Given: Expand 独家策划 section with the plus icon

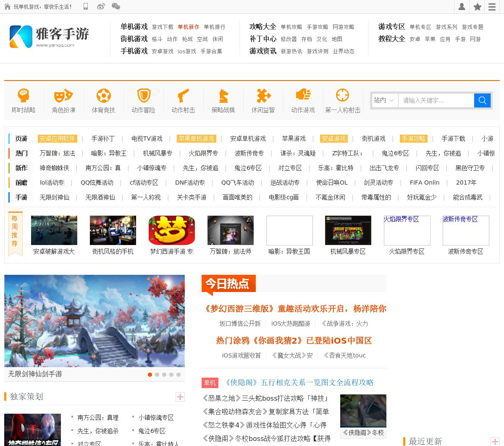Looking at the screenshot, I should 180,396.
